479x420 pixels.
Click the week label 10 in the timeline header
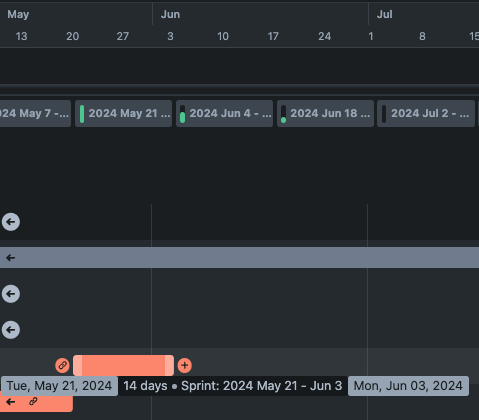(x=223, y=36)
